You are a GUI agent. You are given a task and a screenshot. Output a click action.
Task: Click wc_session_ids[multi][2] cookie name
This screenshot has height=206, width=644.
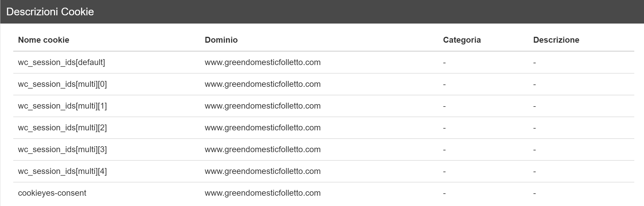click(62, 128)
